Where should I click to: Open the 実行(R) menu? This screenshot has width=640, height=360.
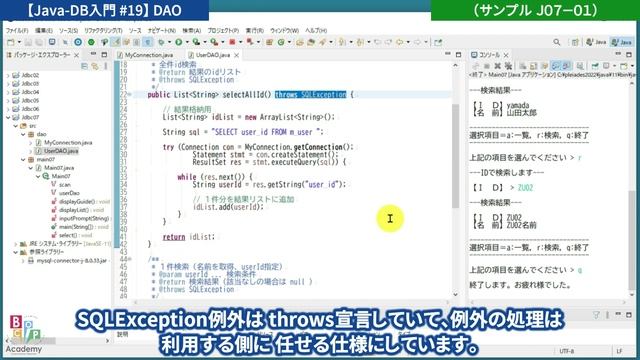(x=254, y=31)
